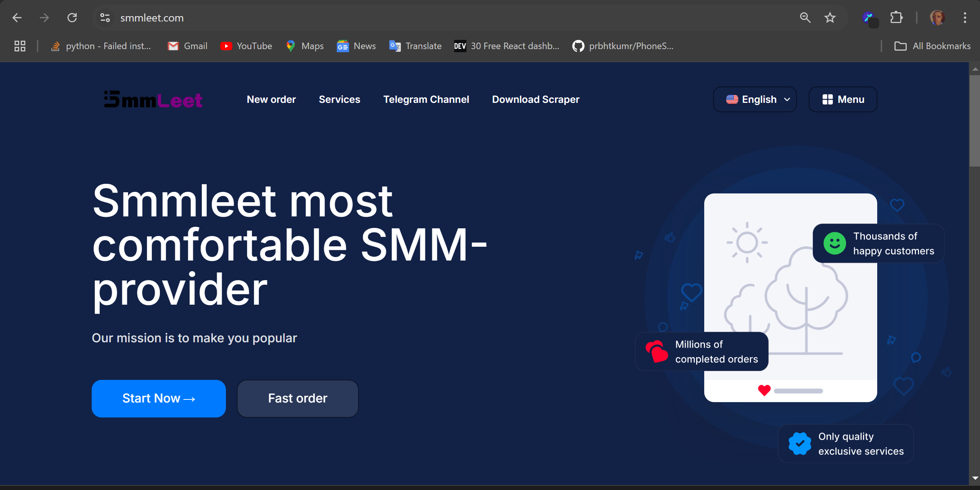Viewport: 980px width, 490px height.
Task: Bookmark this page with the star icon
Action: click(830, 18)
